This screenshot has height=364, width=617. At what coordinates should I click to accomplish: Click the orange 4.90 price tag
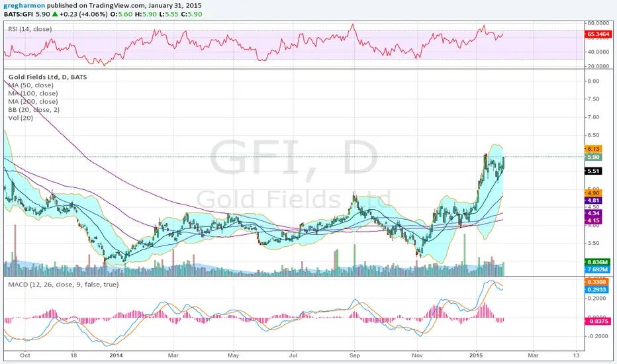pyautogui.click(x=593, y=193)
